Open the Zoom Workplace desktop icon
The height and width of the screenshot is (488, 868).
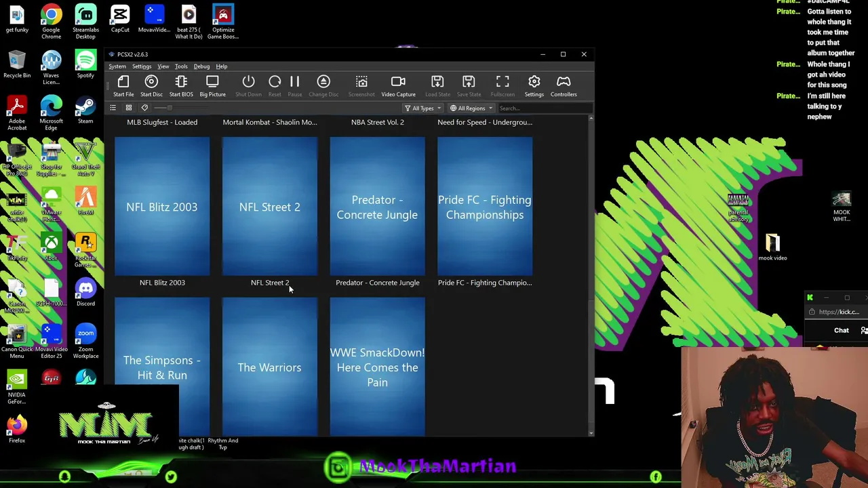pos(85,341)
